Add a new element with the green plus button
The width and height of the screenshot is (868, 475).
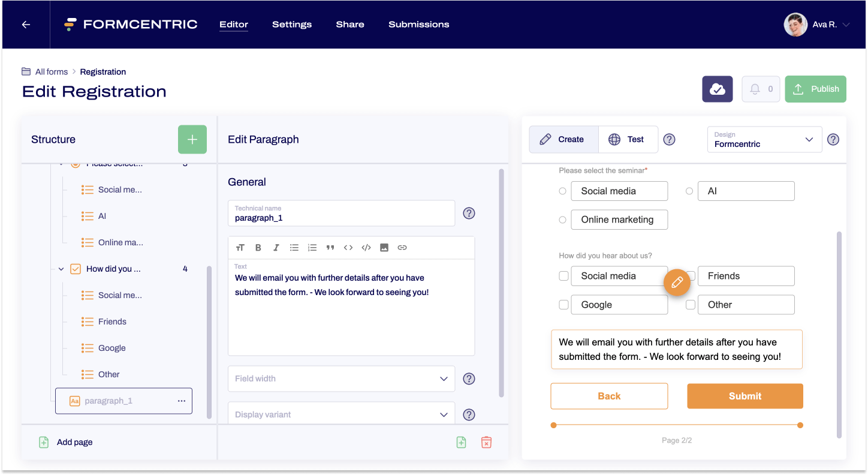tap(192, 139)
